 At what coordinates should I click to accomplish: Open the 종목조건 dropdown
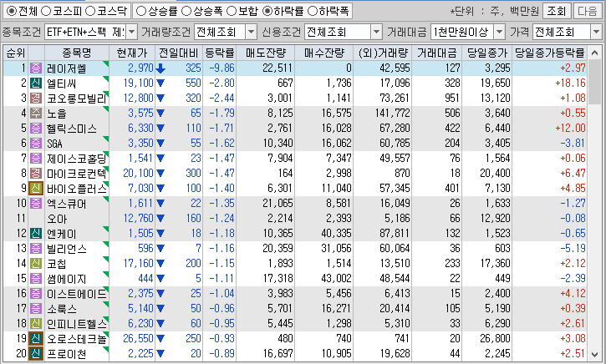131,32
